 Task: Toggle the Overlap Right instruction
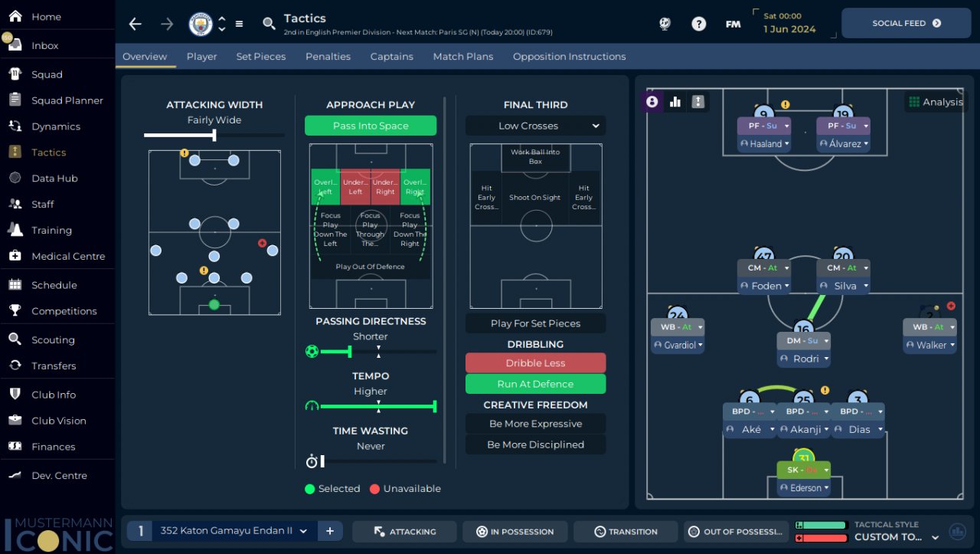[x=415, y=187]
